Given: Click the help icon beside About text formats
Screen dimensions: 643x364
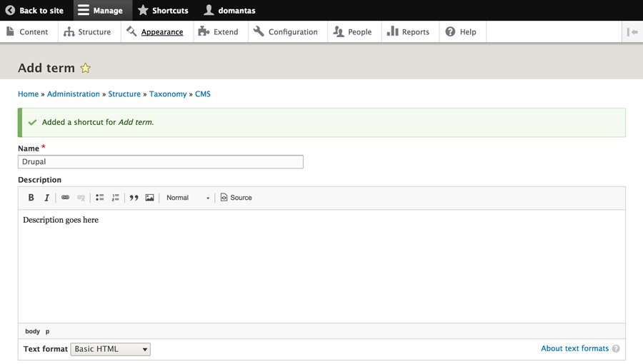Looking at the screenshot, I should point(616,349).
